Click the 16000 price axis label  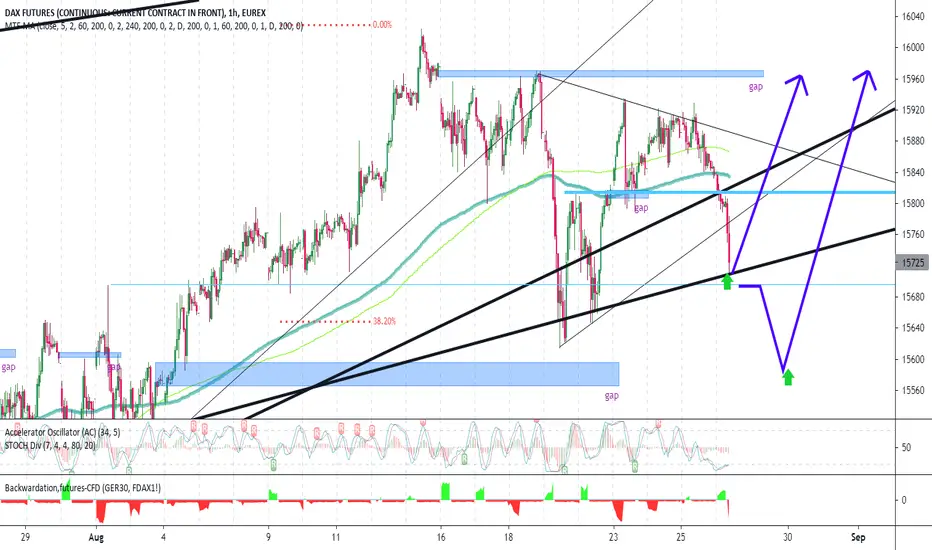click(913, 48)
